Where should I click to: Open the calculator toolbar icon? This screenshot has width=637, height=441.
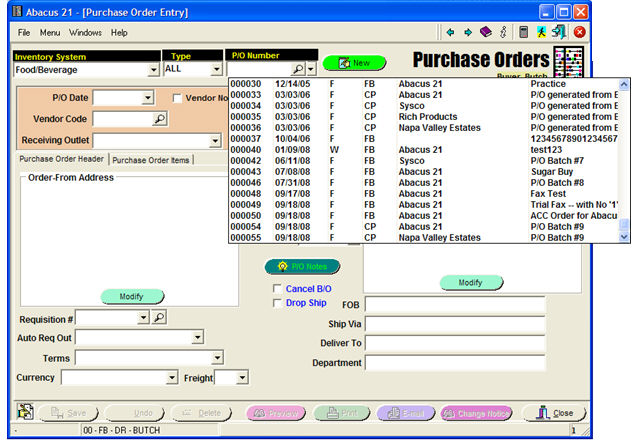523,33
